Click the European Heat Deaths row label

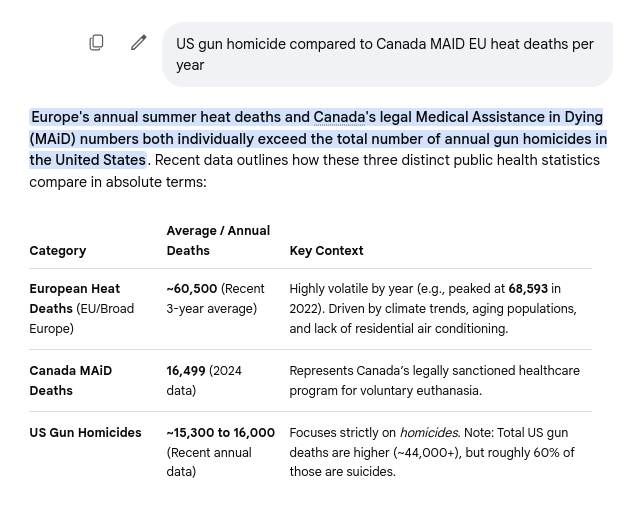(x=82, y=309)
